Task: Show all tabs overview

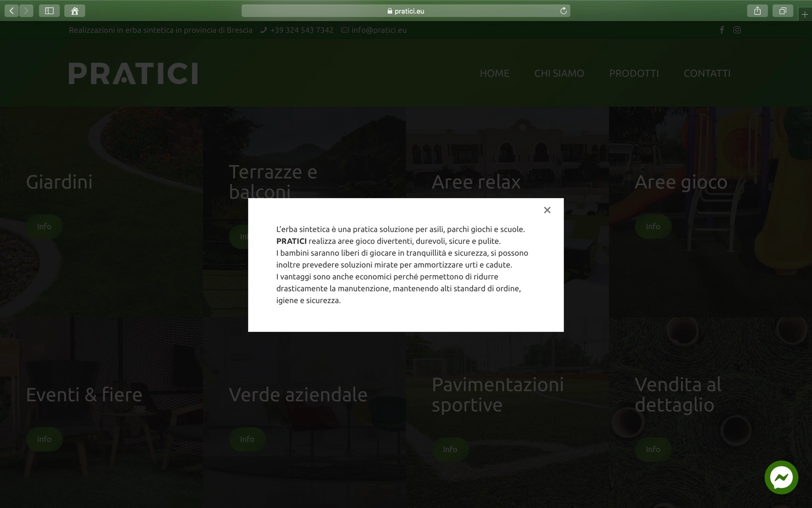Action: pos(783,11)
